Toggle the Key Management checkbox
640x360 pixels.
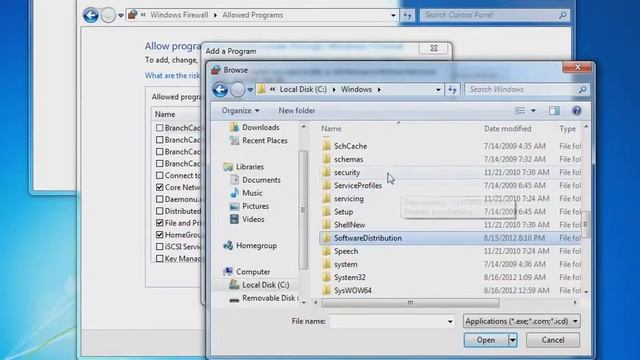(160, 258)
